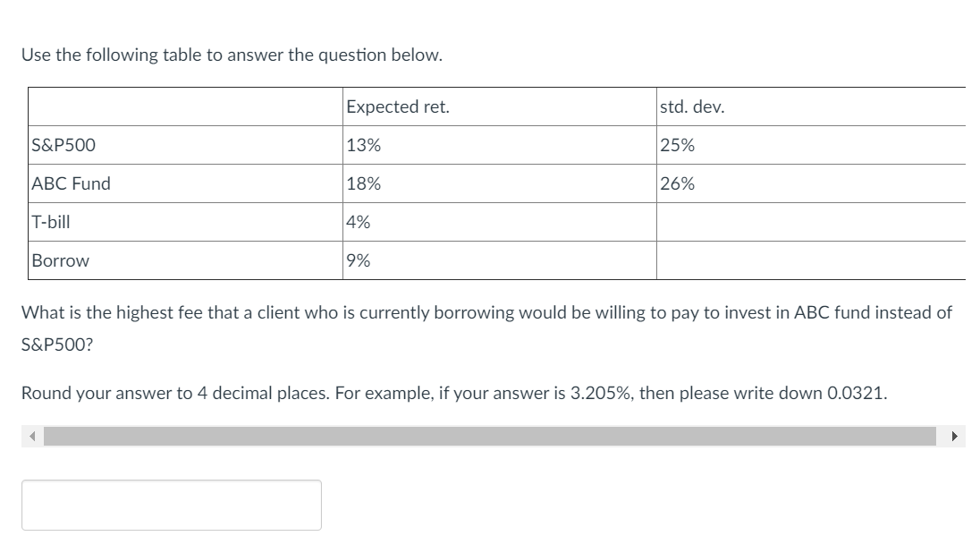980x553 pixels.
Task: Select the ABC Fund row label
Action: pyautogui.click(x=70, y=183)
